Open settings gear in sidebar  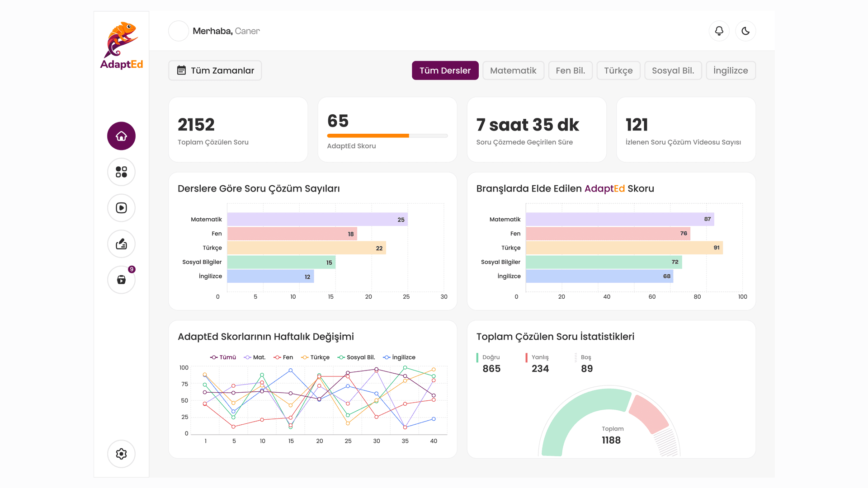(121, 454)
